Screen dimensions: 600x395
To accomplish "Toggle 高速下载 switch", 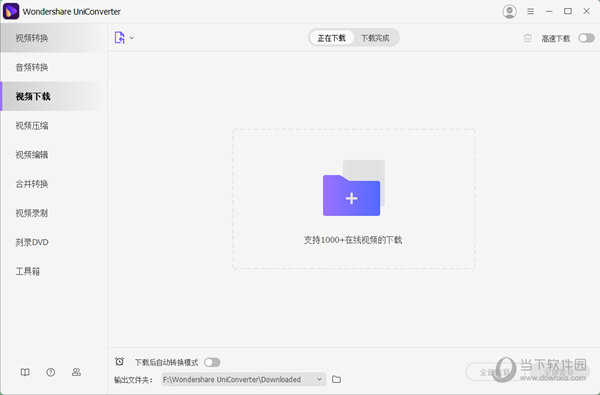I will 586,38.
